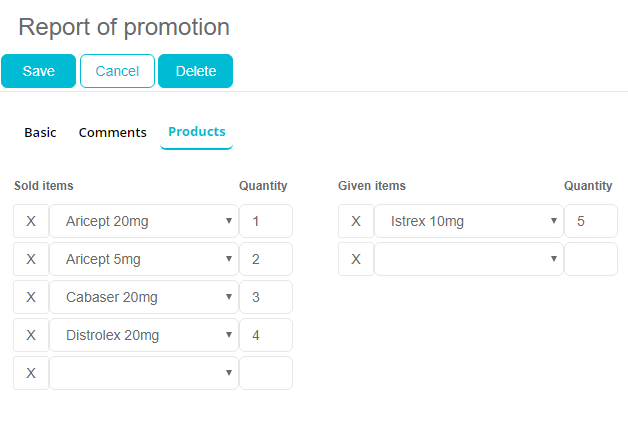Switch to the Basic tab
628x425 pixels.
40,132
